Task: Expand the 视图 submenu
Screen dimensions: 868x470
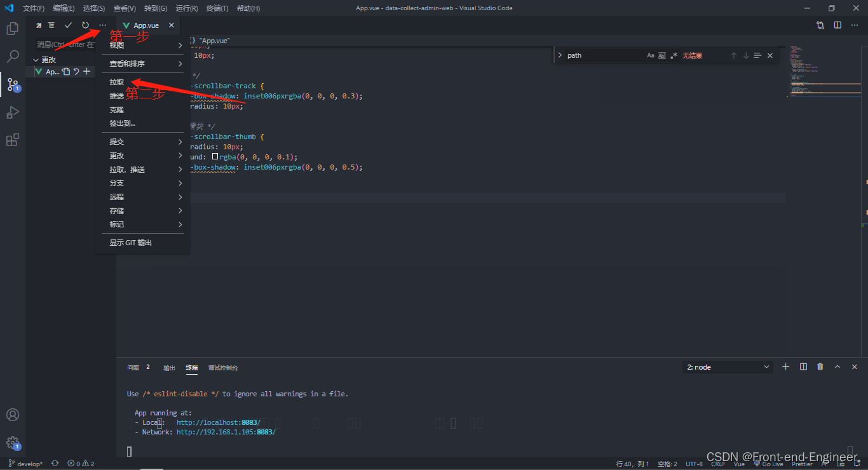Action: pyautogui.click(x=142, y=45)
